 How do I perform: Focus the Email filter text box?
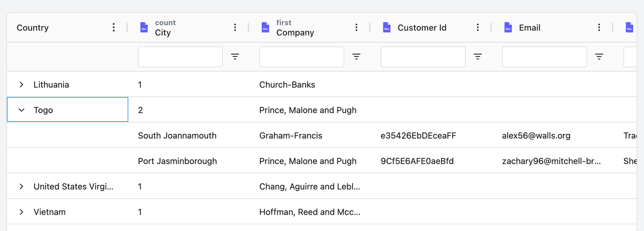pyautogui.click(x=545, y=57)
